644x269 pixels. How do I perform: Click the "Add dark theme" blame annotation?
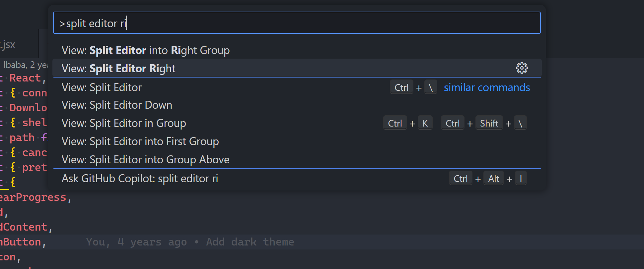point(250,242)
